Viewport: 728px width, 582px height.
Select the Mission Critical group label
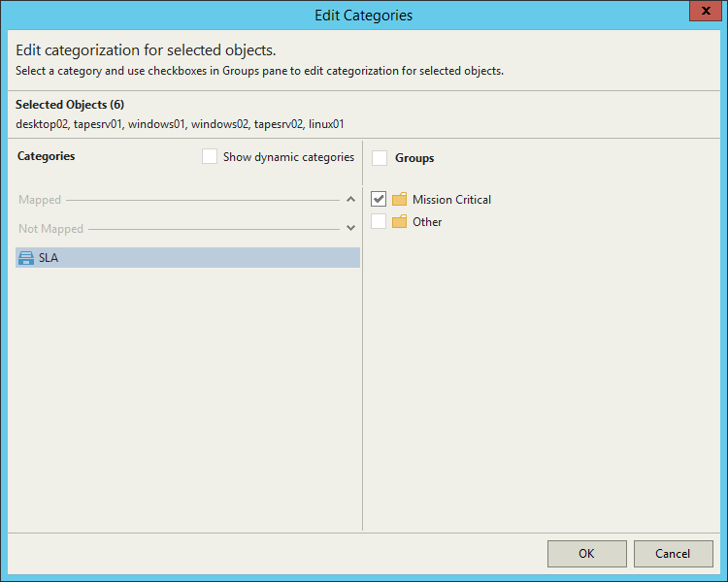[451, 200]
